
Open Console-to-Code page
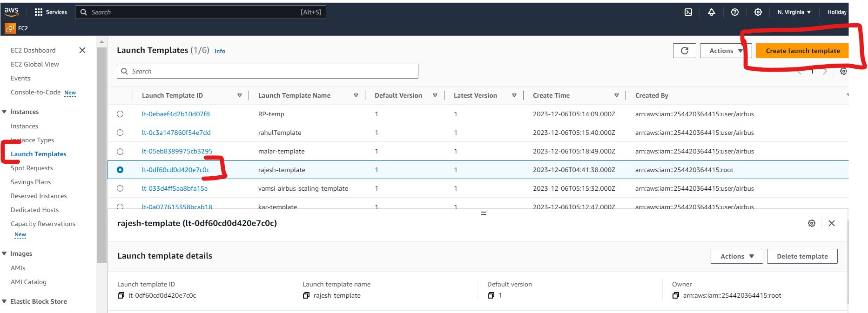pos(36,92)
